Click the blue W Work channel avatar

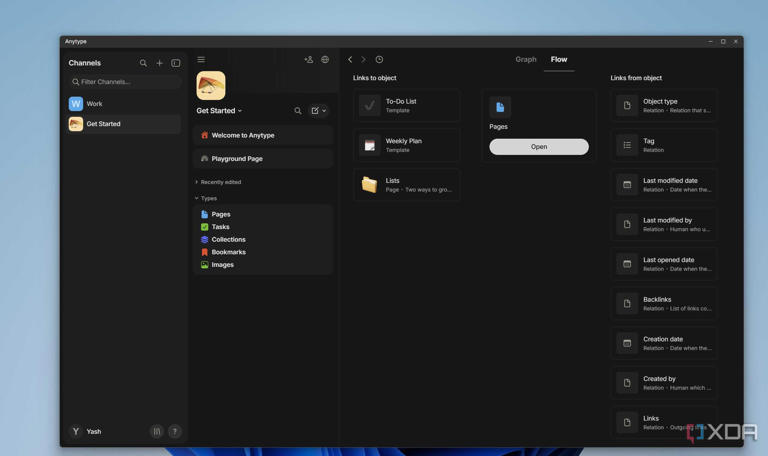click(x=75, y=103)
